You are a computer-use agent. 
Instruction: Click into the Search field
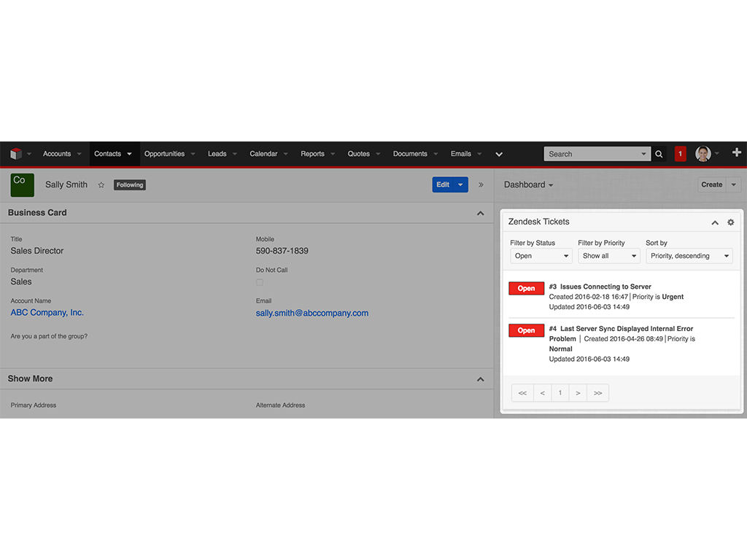coord(591,154)
